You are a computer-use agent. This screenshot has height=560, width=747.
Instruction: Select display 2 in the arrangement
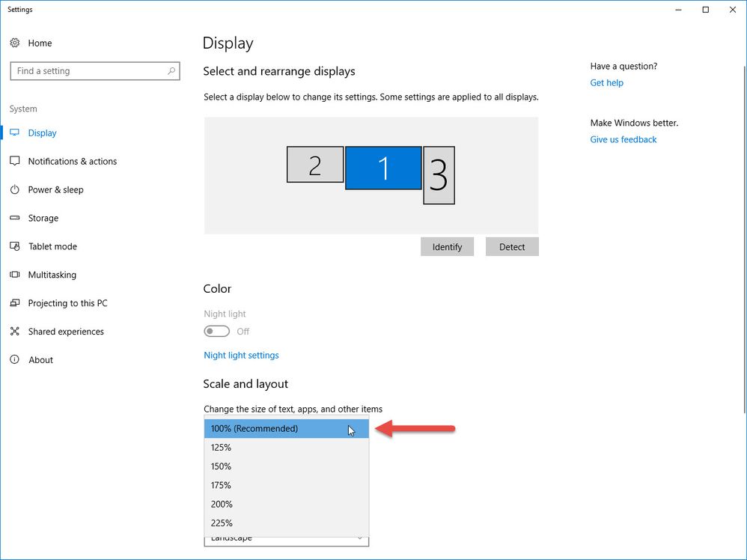tap(315, 165)
